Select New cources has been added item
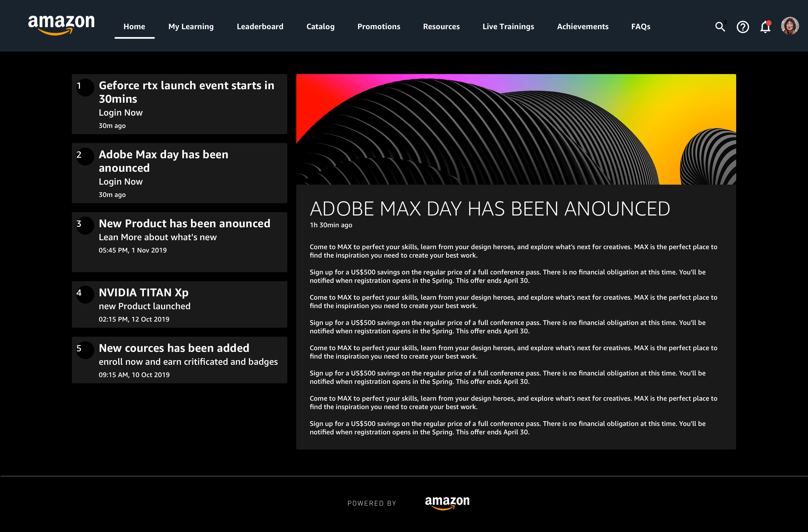The image size is (808, 532). pyautogui.click(x=179, y=360)
